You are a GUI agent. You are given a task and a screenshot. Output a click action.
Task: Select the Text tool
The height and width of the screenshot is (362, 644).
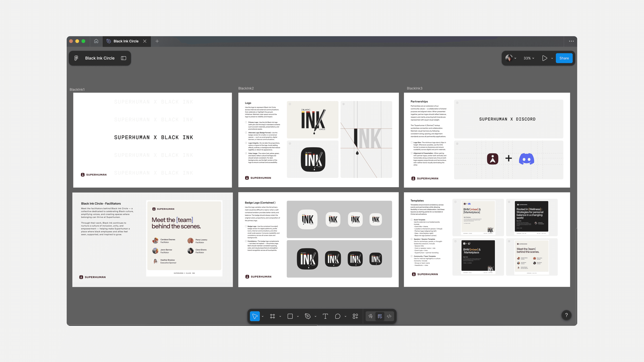[x=325, y=316]
